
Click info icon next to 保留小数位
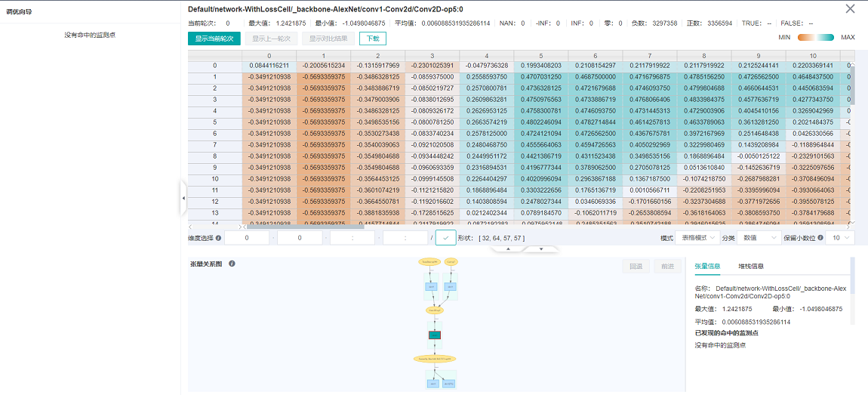click(x=818, y=238)
